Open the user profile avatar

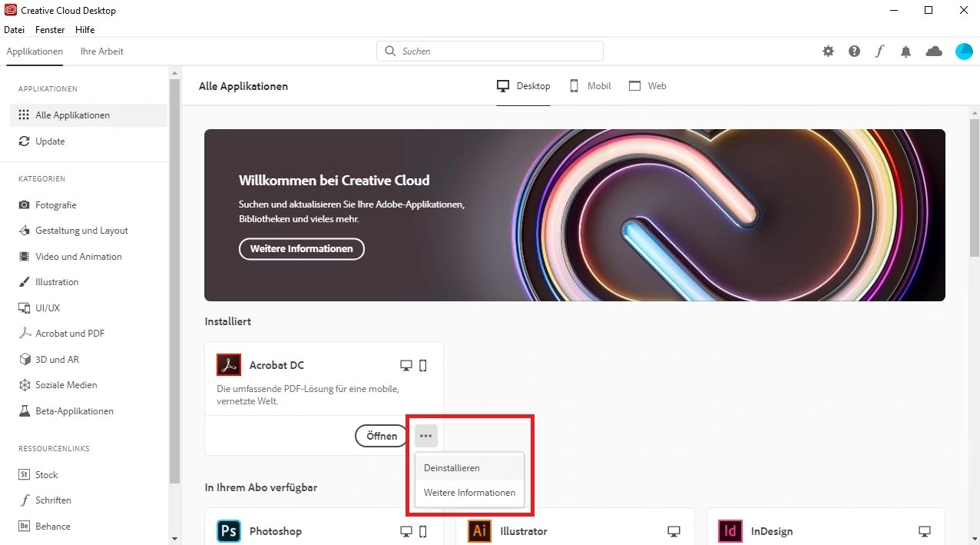point(964,52)
